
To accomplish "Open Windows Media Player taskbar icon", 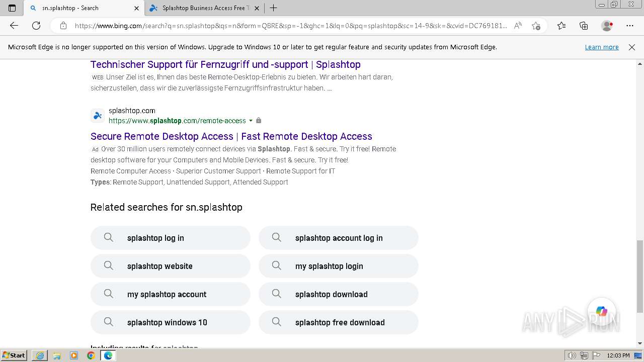I will 74,355.
